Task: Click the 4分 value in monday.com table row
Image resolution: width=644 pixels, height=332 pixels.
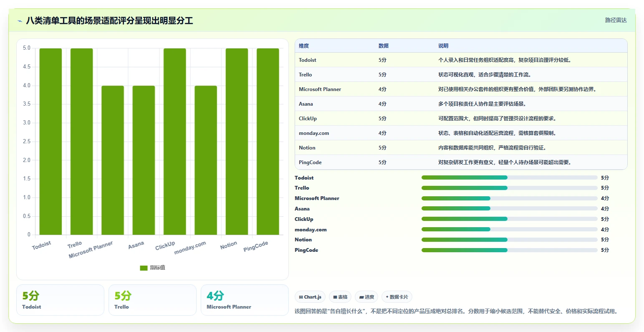Action: click(382, 133)
